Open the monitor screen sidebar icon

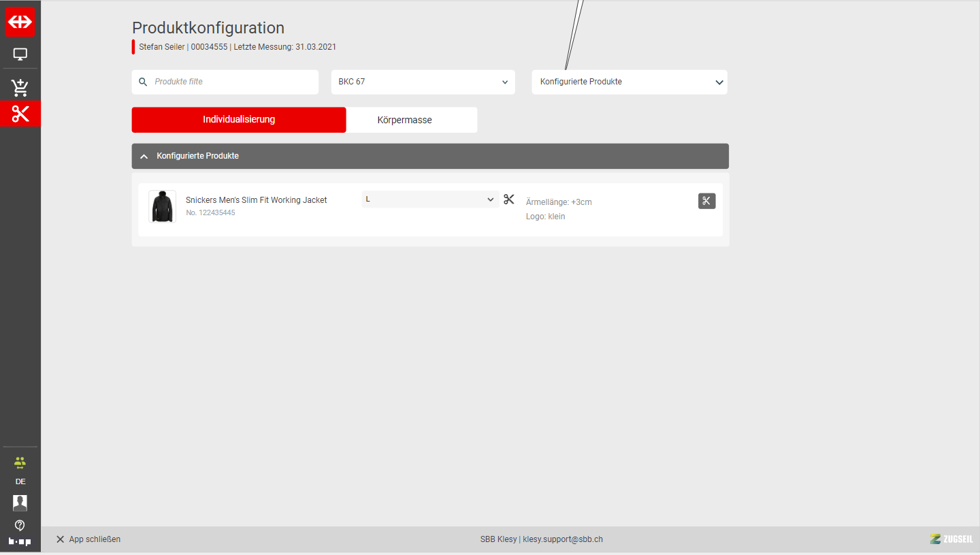20,54
